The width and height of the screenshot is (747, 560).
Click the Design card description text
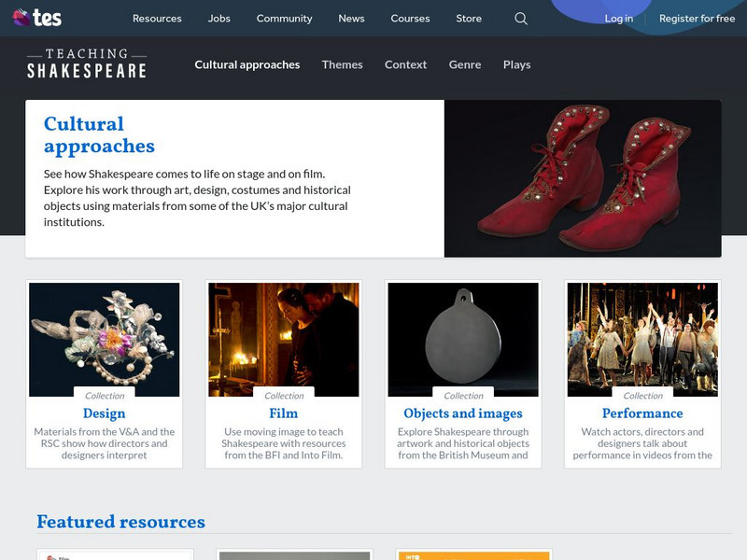(105, 443)
